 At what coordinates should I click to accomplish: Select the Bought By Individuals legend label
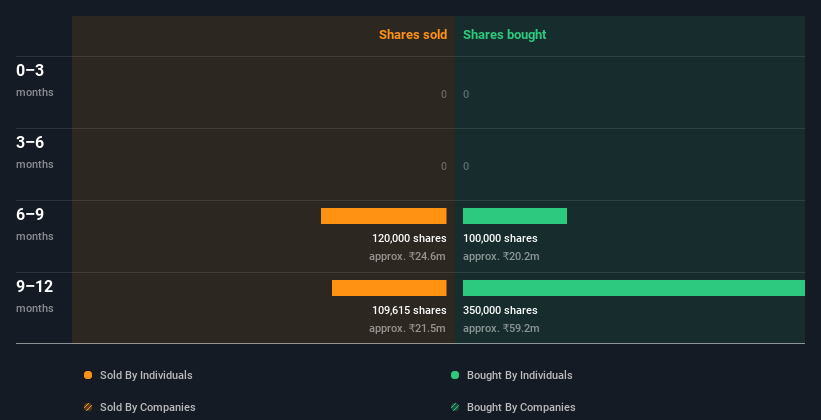pos(519,375)
